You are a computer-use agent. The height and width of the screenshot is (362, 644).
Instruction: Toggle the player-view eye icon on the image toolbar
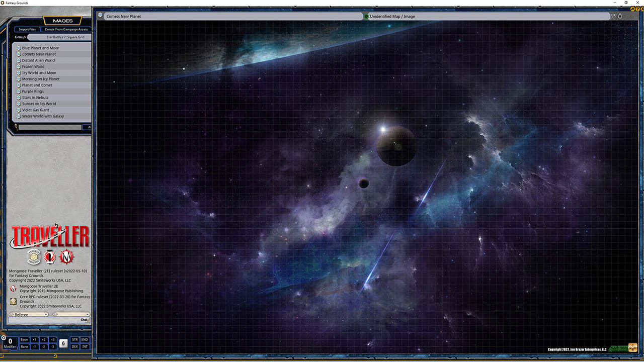tap(613, 16)
